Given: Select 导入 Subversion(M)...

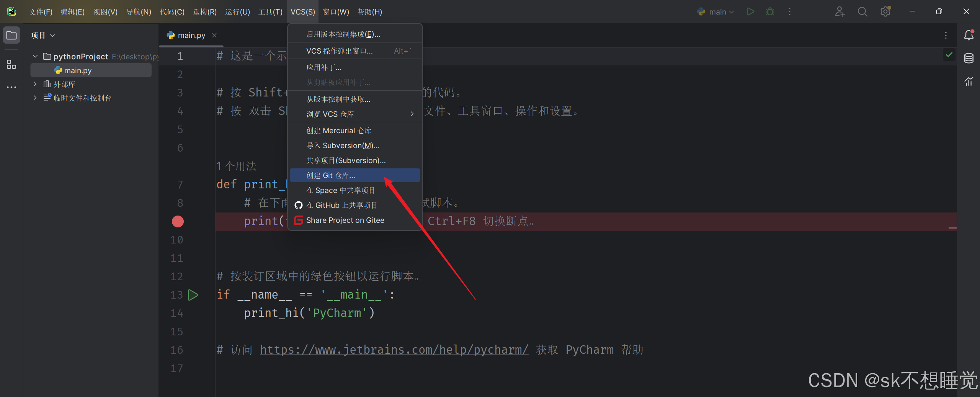Looking at the screenshot, I should pyautogui.click(x=355, y=145).
